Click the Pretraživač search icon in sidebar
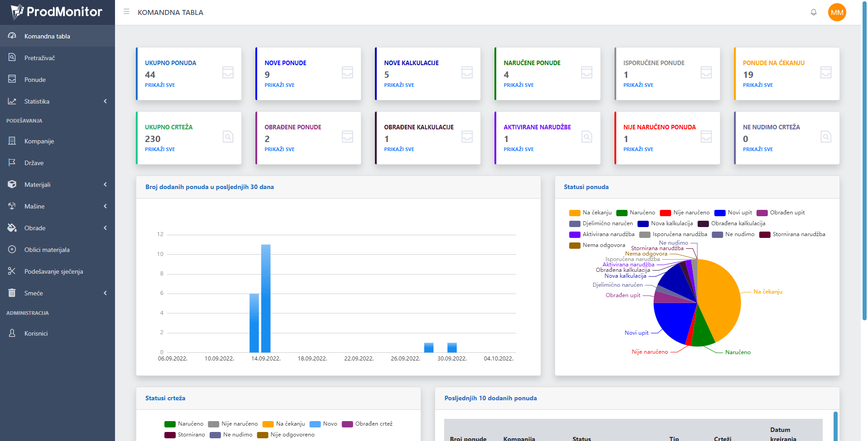868x441 pixels. tap(12, 57)
